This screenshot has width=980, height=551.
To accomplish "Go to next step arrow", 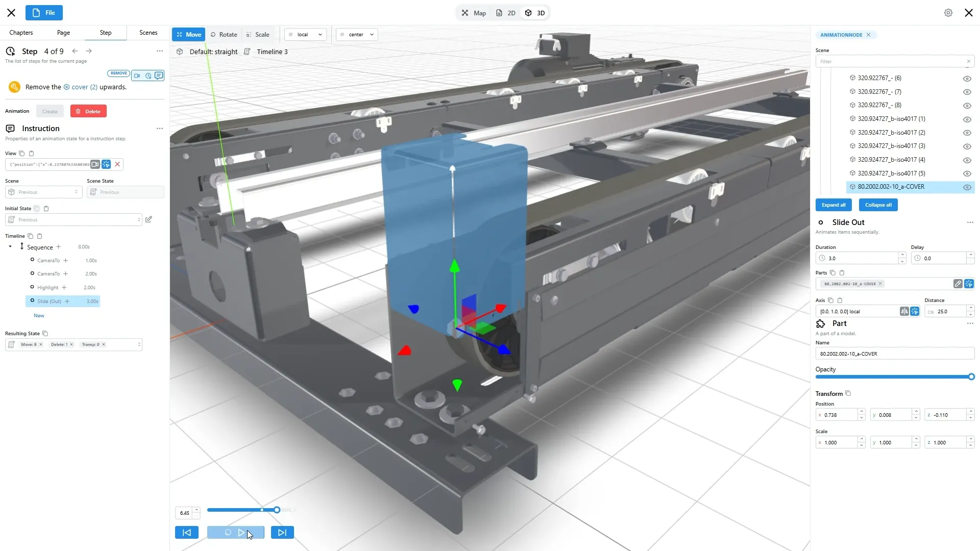I will click(89, 51).
